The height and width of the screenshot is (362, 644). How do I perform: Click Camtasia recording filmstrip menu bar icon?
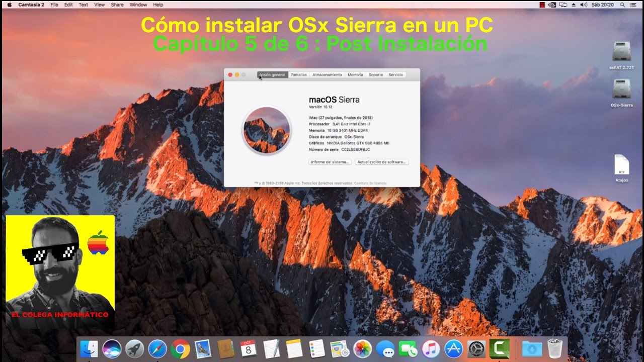[x=542, y=5]
